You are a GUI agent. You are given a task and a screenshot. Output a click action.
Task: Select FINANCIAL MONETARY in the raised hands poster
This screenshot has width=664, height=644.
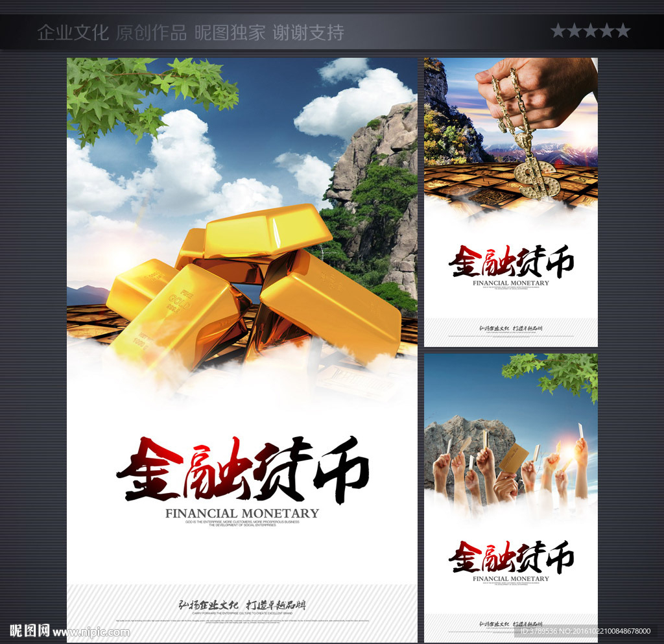coord(511,578)
